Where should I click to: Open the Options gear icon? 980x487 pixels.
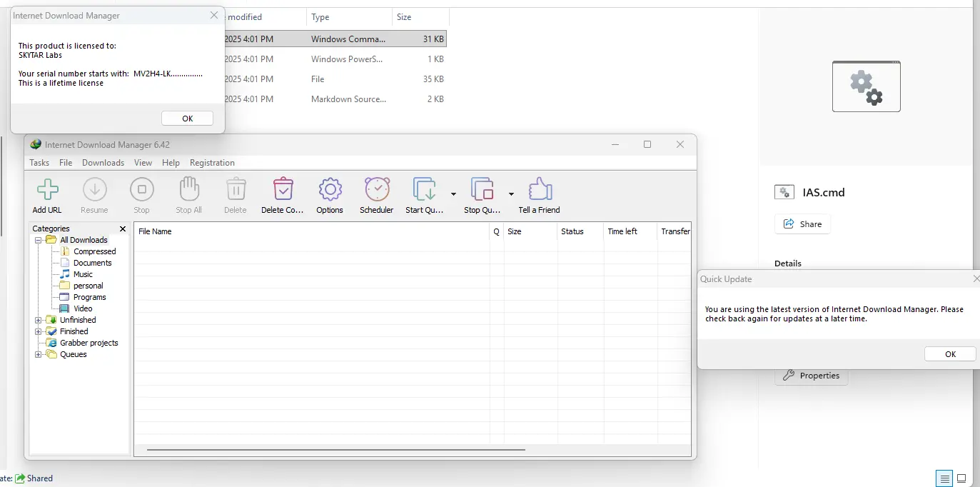330,191
